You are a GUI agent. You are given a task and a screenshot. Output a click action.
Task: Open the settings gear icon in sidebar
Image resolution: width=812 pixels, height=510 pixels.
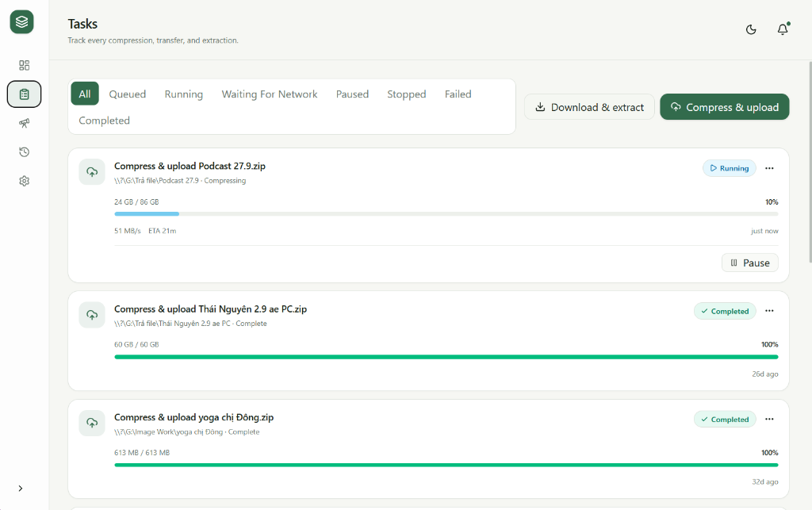tap(24, 181)
